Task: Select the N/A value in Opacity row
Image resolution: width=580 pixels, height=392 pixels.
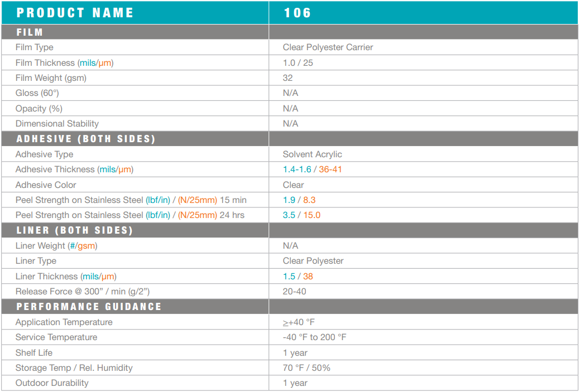Action: 290,109
